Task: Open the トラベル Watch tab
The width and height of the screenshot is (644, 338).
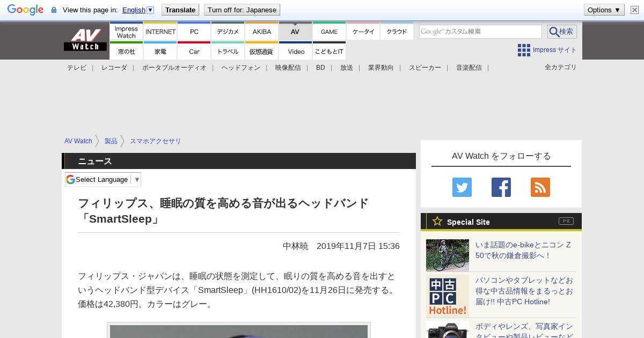Action: pos(228,52)
